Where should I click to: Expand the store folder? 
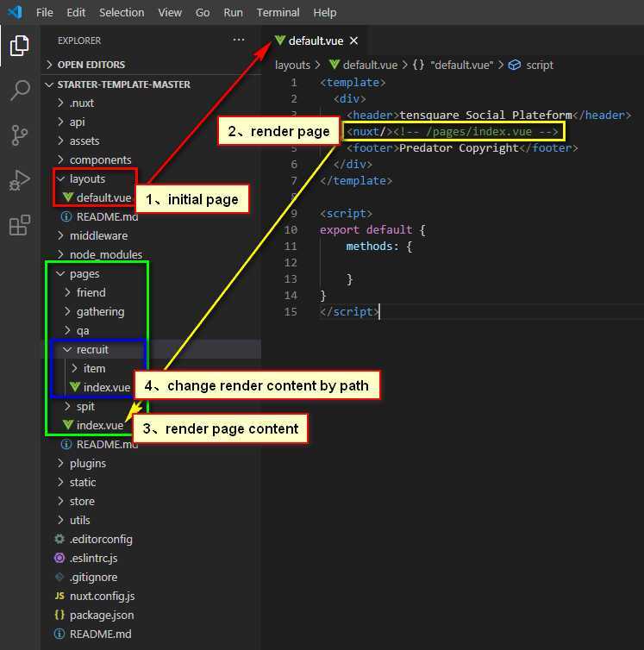[152, 501]
